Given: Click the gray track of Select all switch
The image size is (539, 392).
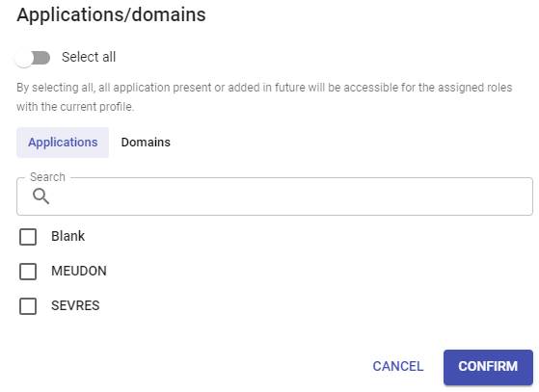Looking at the screenshot, I should point(41,58).
